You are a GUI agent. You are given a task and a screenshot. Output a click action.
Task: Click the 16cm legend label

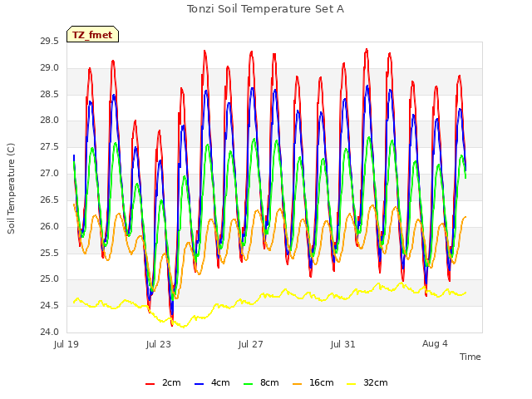(322, 382)
